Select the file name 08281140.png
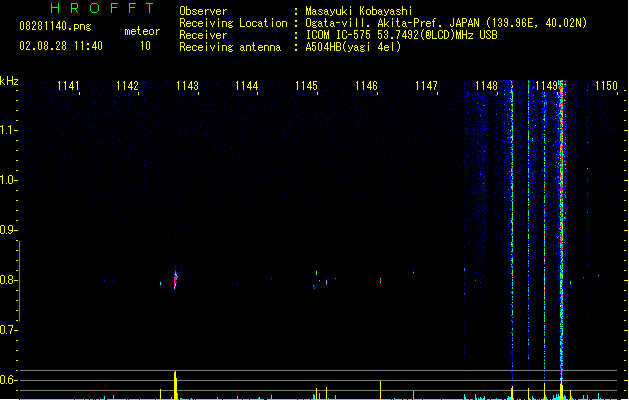 click(55, 26)
